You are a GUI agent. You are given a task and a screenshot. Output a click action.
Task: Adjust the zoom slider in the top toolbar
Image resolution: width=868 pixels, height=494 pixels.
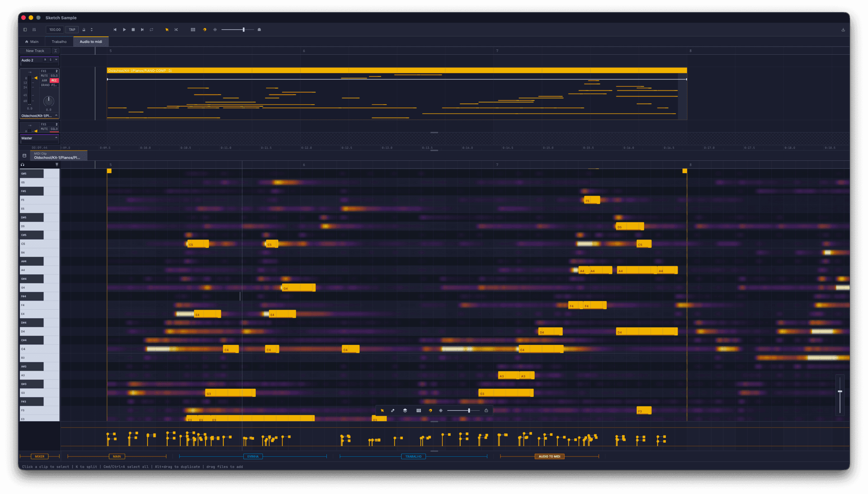click(238, 30)
